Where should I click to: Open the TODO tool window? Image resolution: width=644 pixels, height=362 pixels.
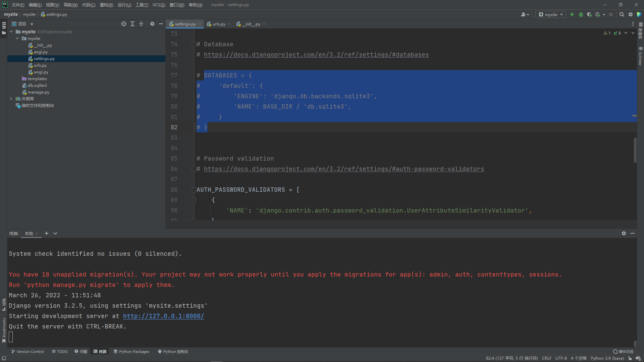60,352
